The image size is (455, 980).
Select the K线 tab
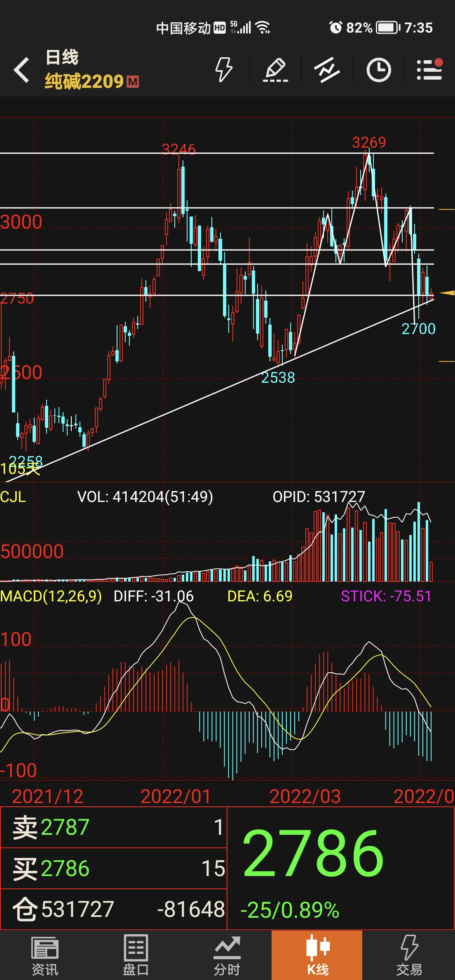point(317,955)
